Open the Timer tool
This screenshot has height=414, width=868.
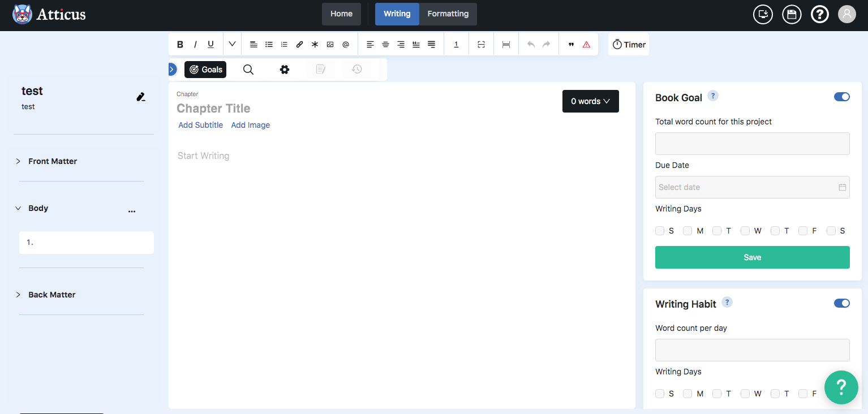click(629, 44)
